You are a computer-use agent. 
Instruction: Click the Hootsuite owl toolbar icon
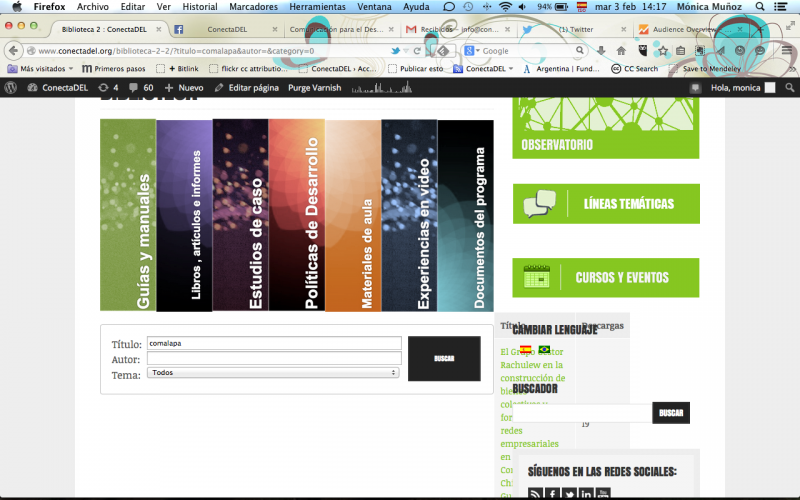[x=643, y=51]
